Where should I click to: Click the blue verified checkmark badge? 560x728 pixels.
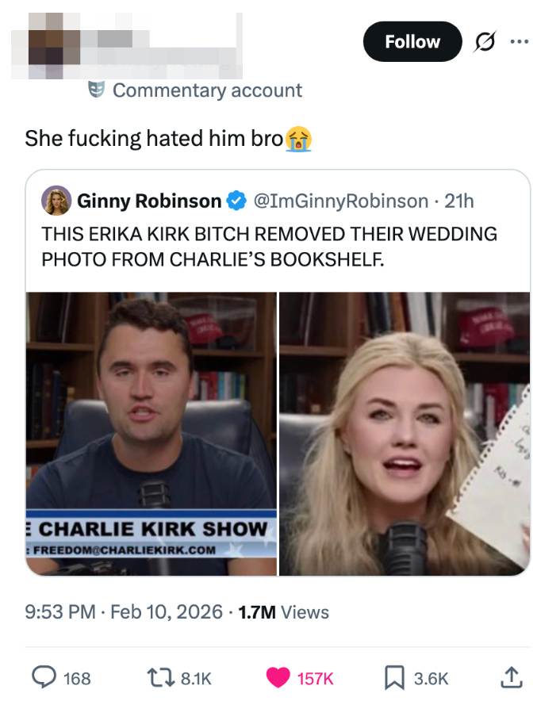point(236,201)
